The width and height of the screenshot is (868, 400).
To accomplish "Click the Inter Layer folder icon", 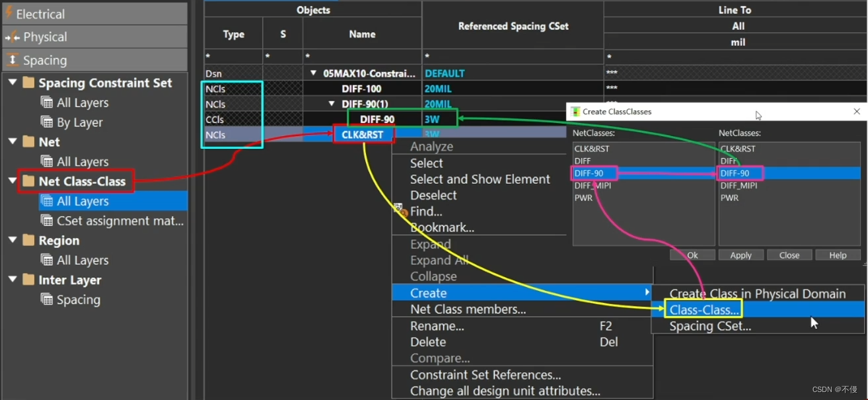I will tap(28, 280).
